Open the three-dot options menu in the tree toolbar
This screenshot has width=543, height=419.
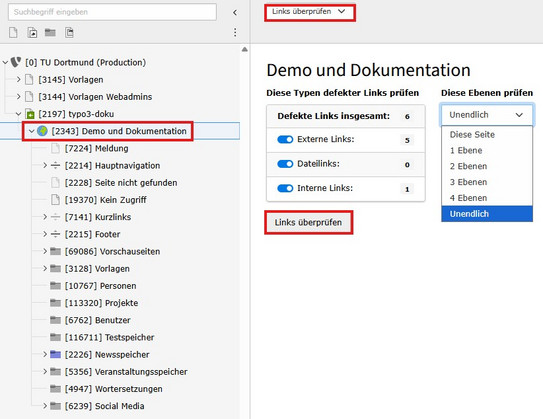coord(235,33)
